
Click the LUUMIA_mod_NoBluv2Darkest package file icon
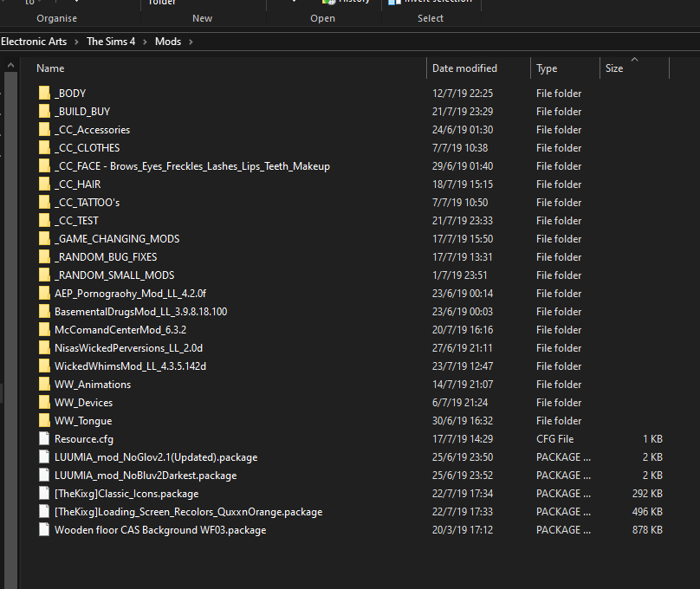[44, 476]
